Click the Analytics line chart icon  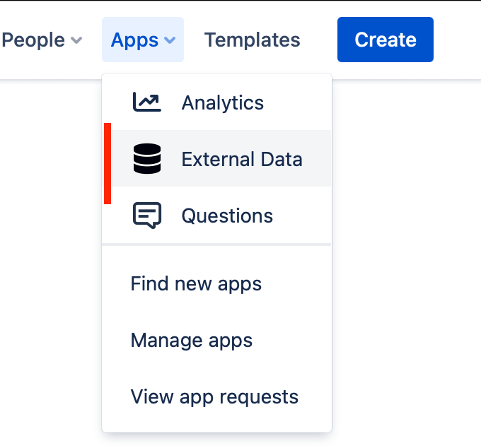(147, 102)
